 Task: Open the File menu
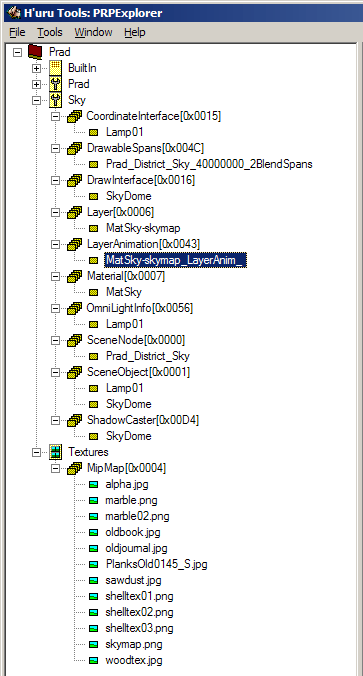pyautogui.click(x=17, y=32)
